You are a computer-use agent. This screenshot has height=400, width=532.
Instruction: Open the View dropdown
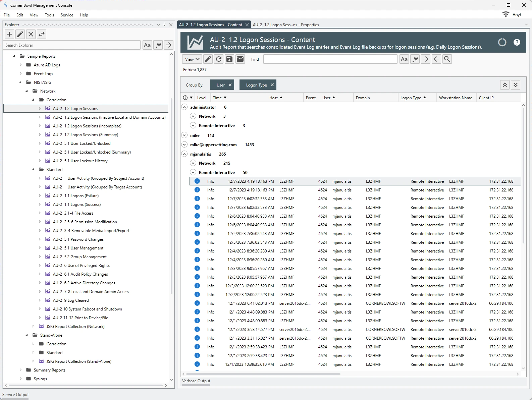[x=192, y=59]
